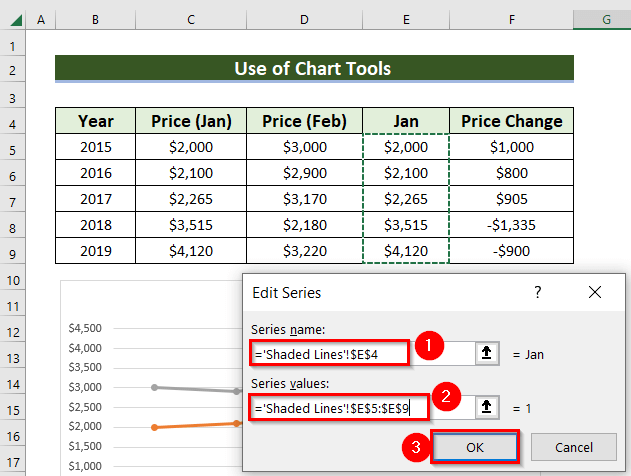The image size is (631, 476).
Task: Select column G header
Action: 606,19
